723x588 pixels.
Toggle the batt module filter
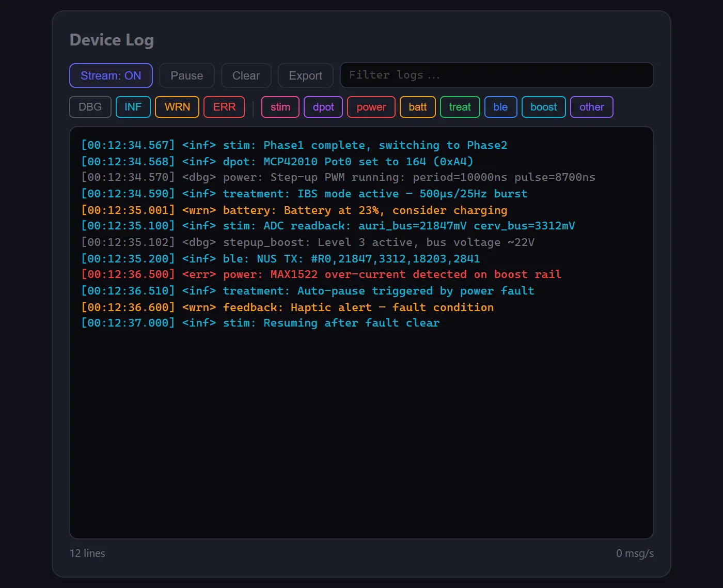pyautogui.click(x=417, y=107)
